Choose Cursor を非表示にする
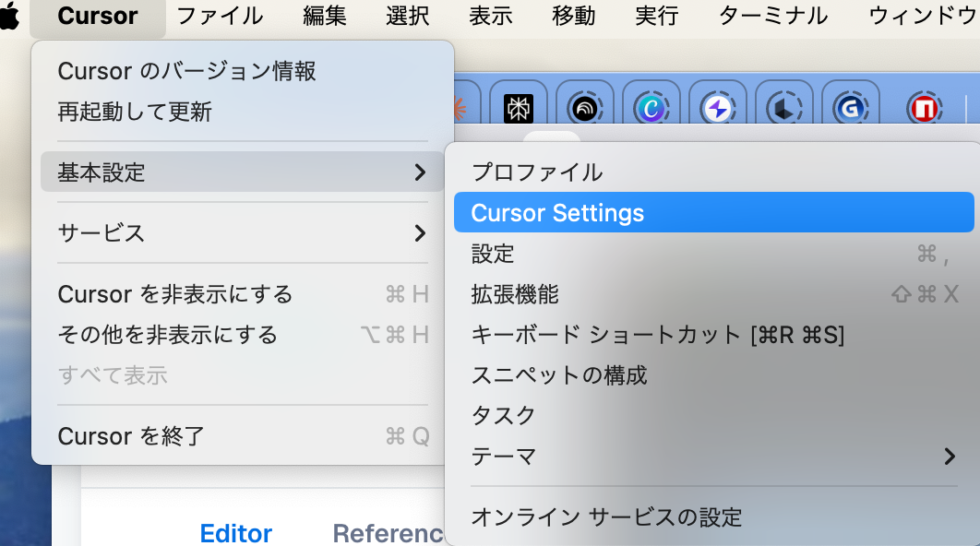 [243, 294]
